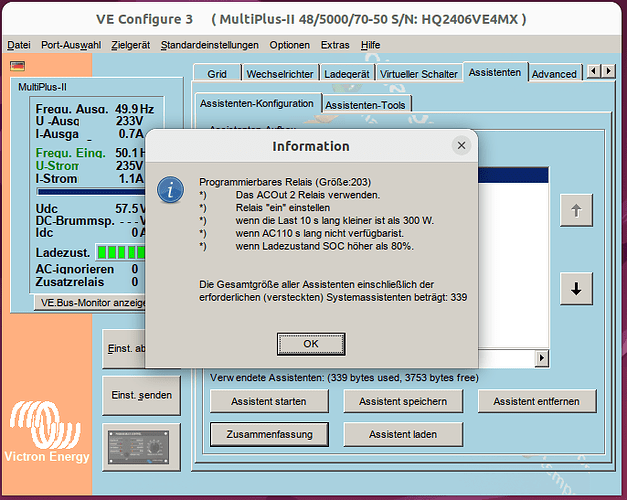The image size is (627, 500).
Task: Switch to the Advanced tab
Action: coord(554,74)
